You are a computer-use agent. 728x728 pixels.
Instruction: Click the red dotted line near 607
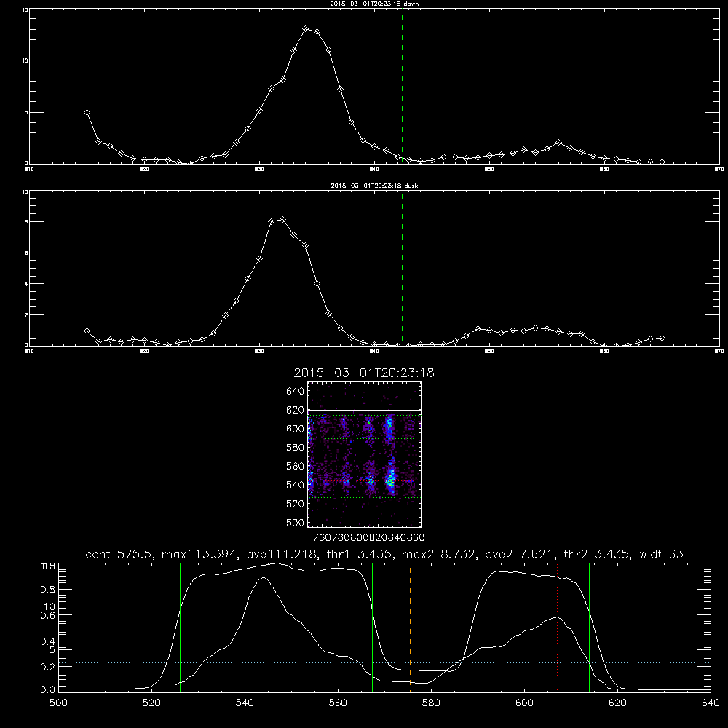[557, 628]
